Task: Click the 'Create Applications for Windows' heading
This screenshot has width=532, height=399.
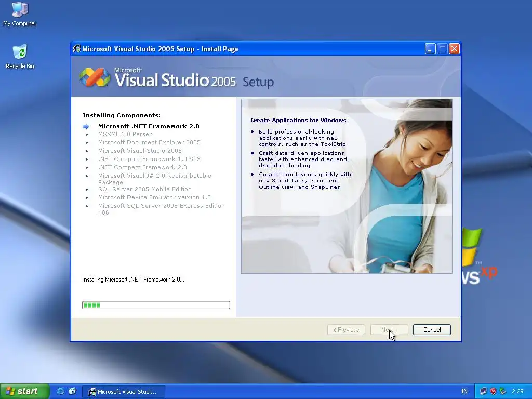Action: coord(298,121)
